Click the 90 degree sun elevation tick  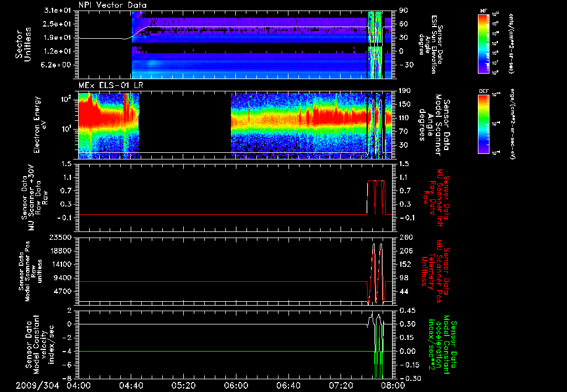click(x=404, y=11)
